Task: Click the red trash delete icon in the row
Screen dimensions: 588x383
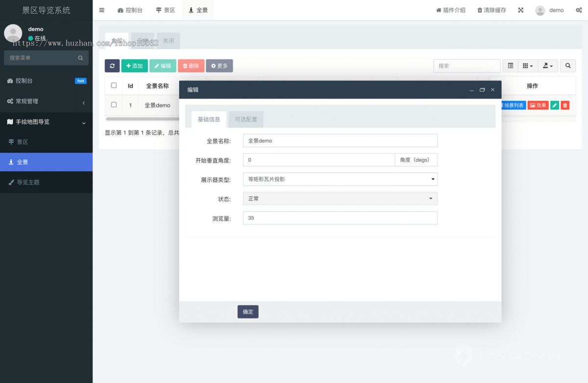Action: point(564,104)
